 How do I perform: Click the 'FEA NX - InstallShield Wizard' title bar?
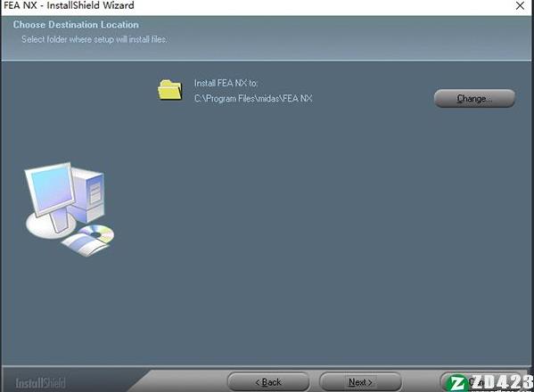click(x=238, y=5)
